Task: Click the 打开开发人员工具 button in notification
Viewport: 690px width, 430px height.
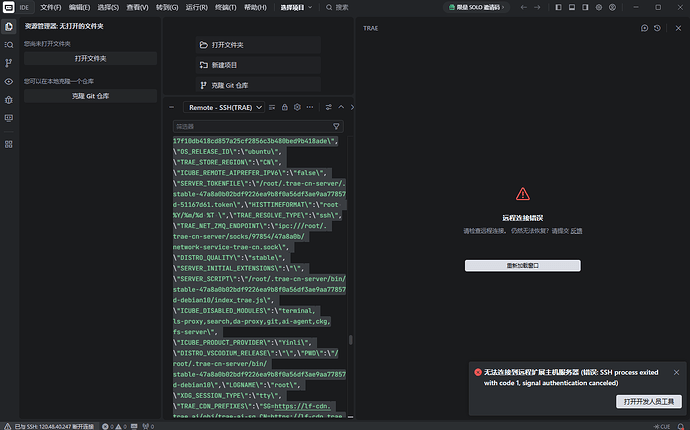Action: click(x=649, y=401)
